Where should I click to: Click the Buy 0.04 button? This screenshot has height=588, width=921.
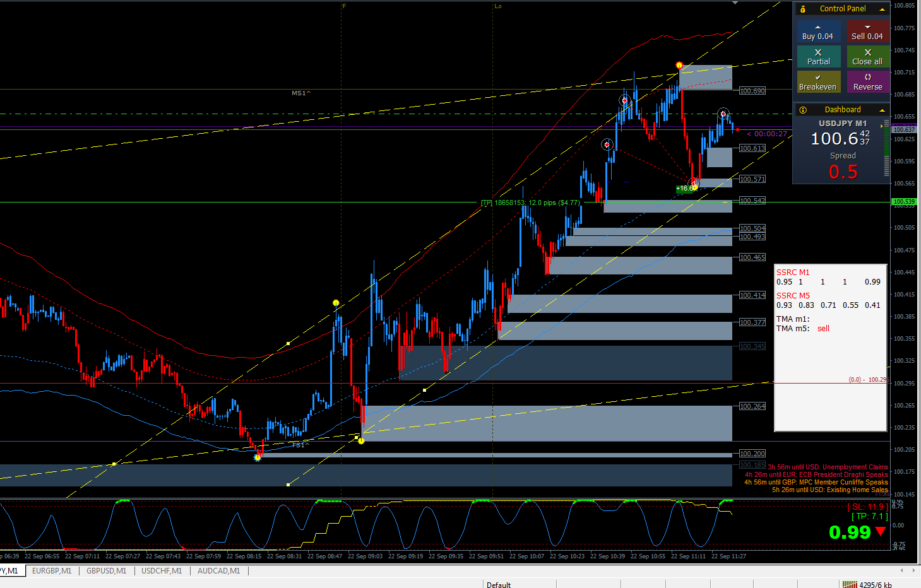tap(818, 32)
